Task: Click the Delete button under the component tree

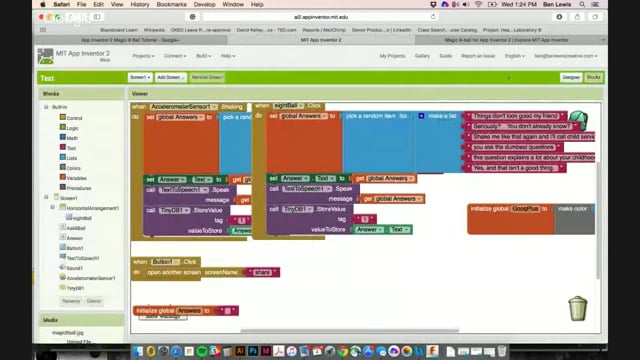Action: (x=93, y=301)
